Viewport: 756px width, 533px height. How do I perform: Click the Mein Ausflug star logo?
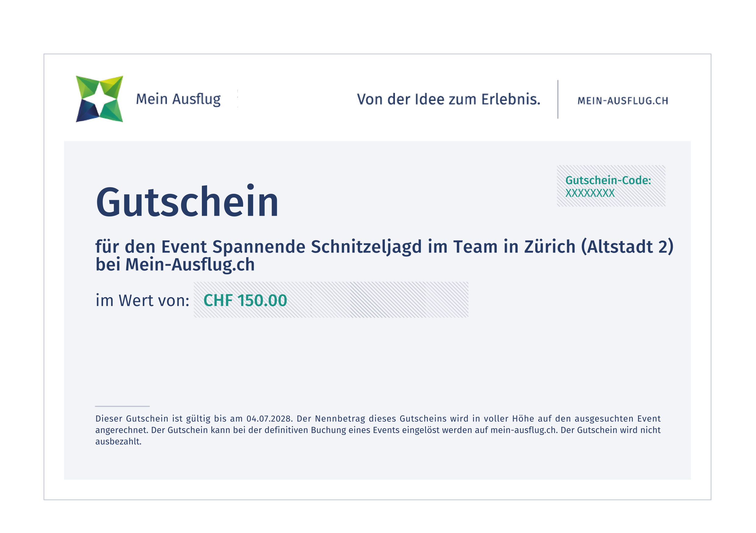(99, 99)
